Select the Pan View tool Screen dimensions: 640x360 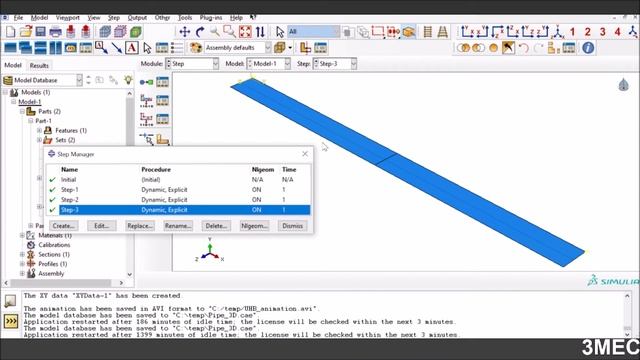pyautogui.click(x=184, y=32)
